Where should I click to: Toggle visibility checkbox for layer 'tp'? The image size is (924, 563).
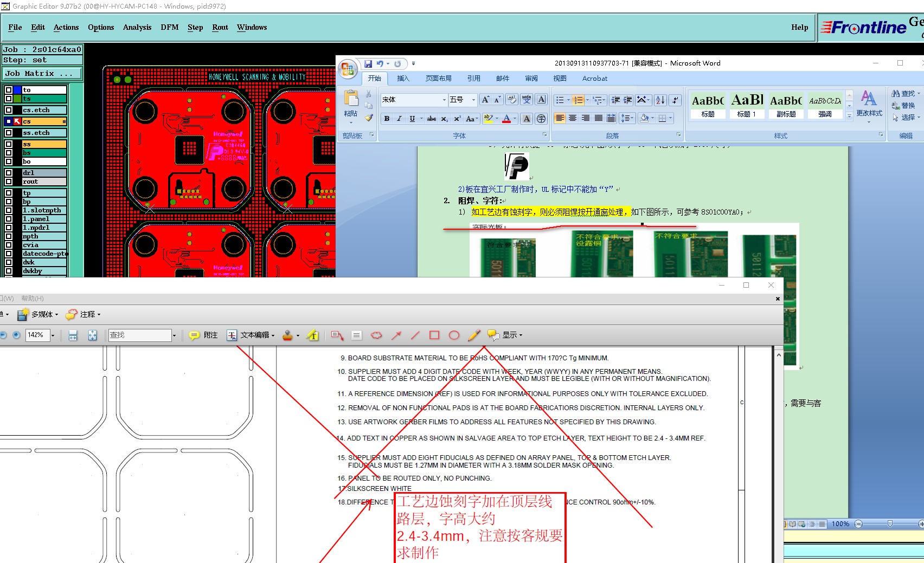pos(9,193)
